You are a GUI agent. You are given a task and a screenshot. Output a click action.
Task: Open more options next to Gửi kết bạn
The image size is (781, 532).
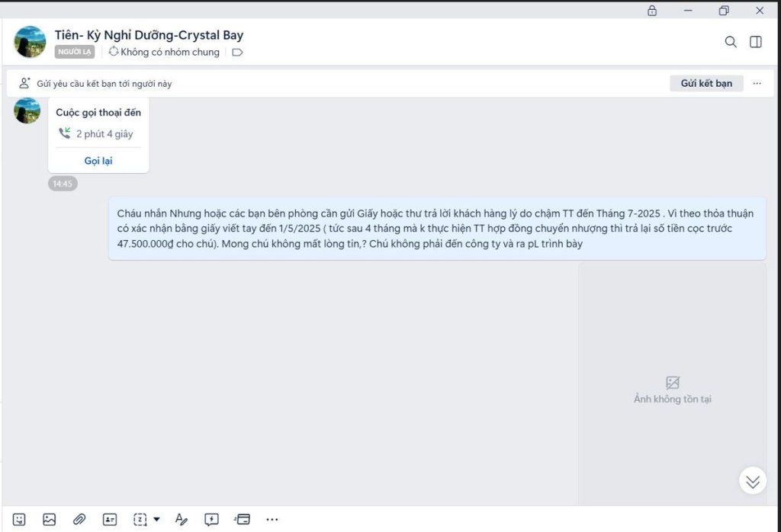pos(757,84)
